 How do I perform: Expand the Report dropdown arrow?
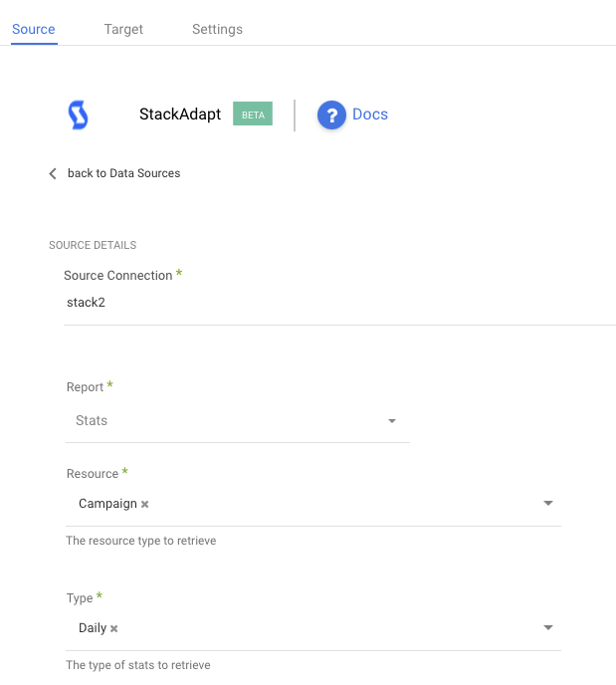point(392,421)
